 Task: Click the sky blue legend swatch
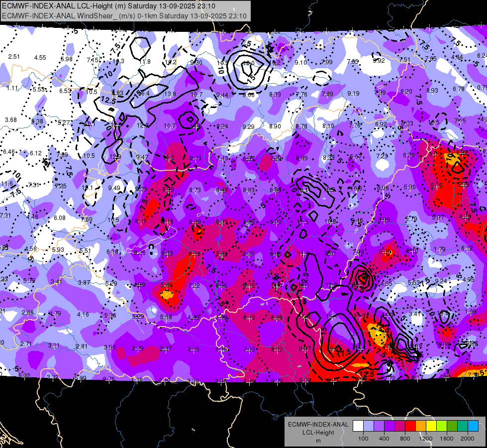(x=473, y=426)
